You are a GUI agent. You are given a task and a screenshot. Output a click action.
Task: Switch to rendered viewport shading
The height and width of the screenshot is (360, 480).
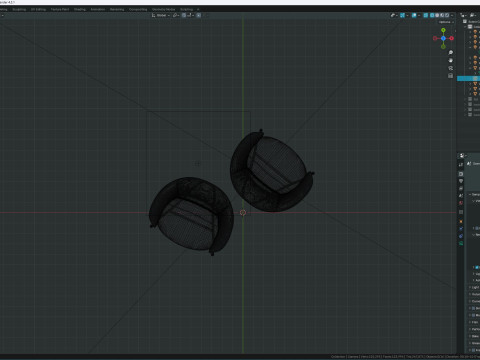(447, 15)
